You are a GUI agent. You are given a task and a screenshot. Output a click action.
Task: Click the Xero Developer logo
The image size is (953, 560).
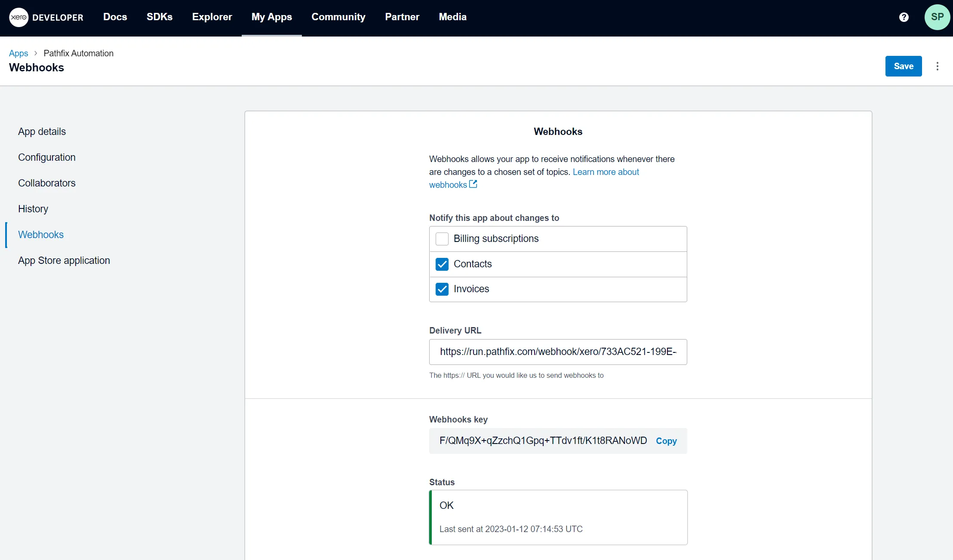[x=46, y=17]
